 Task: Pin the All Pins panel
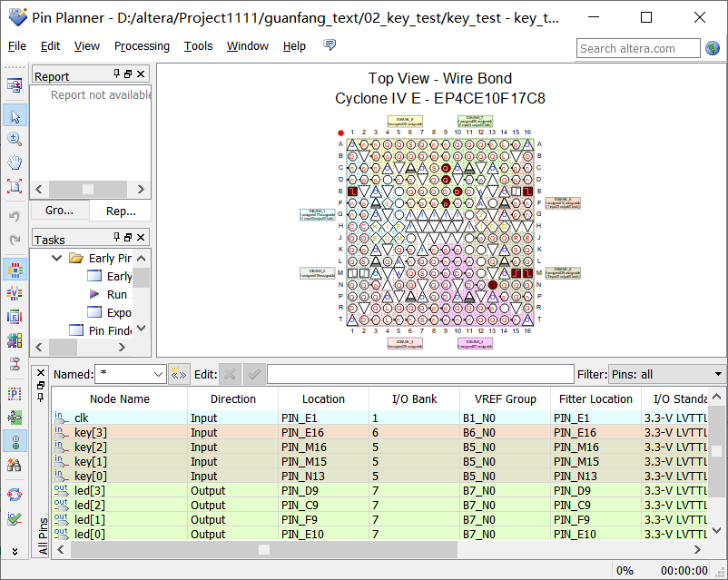coord(41,398)
